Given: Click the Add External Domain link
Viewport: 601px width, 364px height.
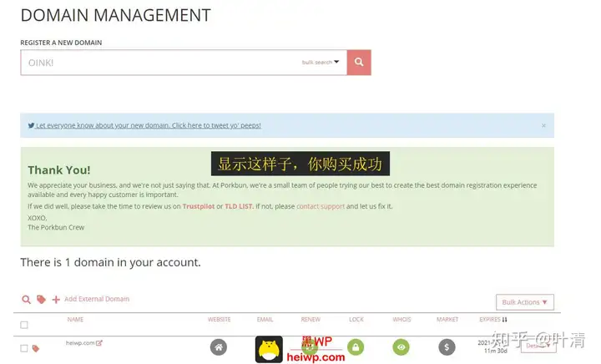Looking at the screenshot, I should [97, 299].
